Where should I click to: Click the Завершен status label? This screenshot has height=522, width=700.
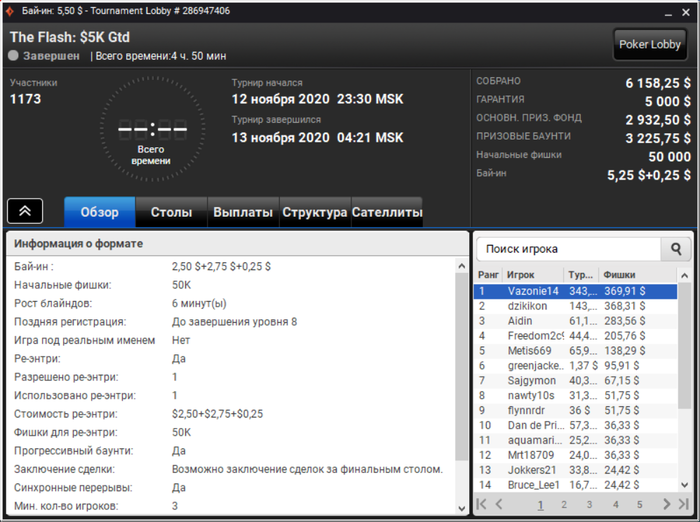pyautogui.click(x=51, y=56)
